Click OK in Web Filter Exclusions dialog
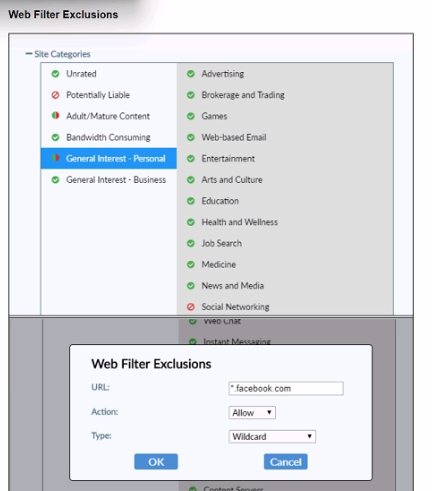Viewport: 432px width, 491px height. 156,462
